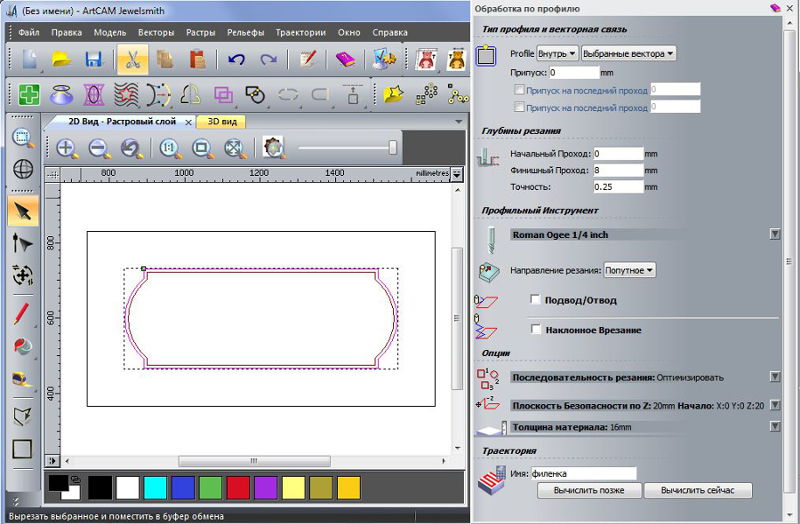
Task: Click the Вычислить позже button
Action: pos(589,490)
